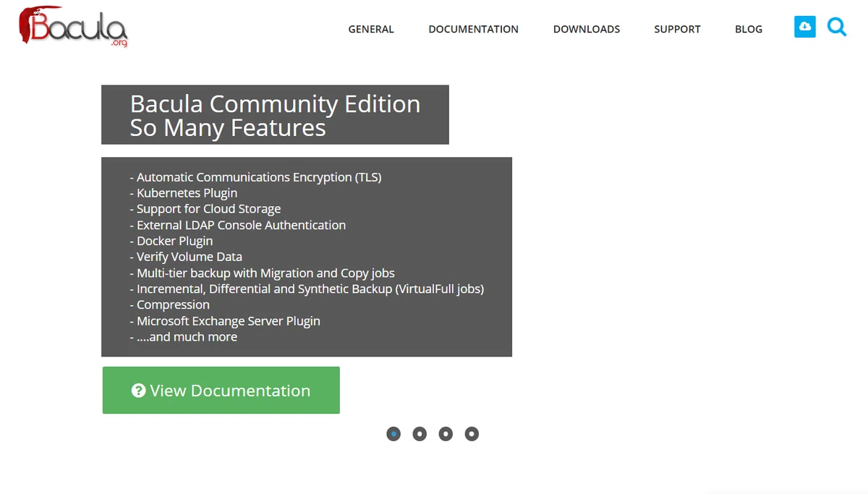
Task: Select the fourth slider dot
Action: pyautogui.click(x=472, y=434)
